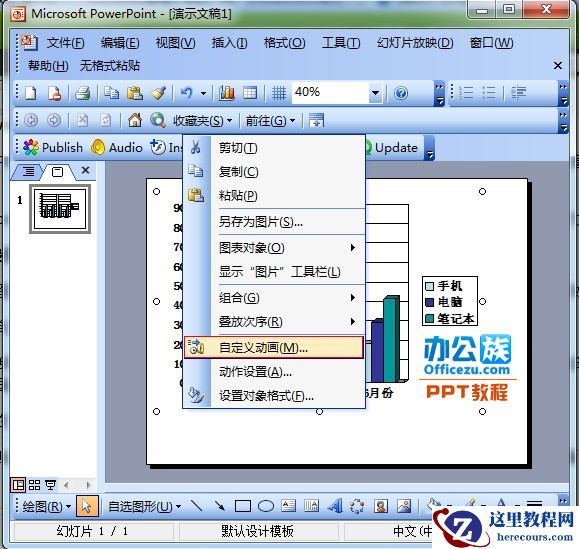Click the Copy icon in standard toolbar
Screen dimensions: 579x549
click(x=111, y=93)
